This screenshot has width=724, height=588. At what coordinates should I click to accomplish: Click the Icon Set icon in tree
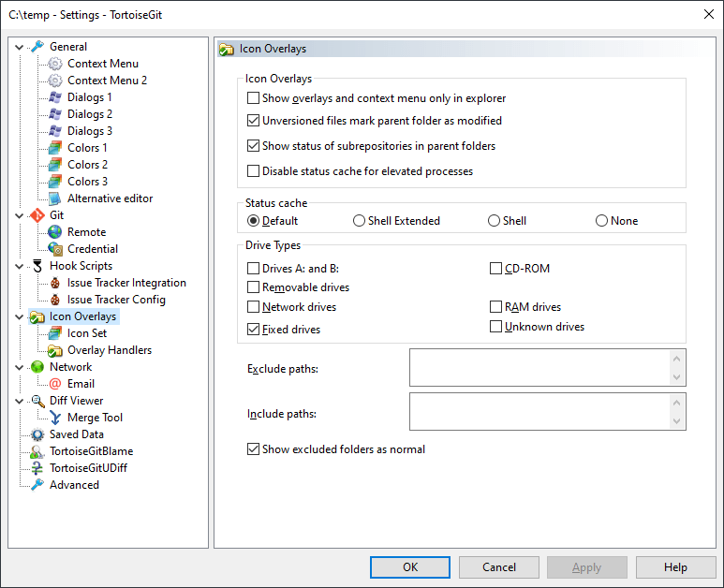[x=55, y=333]
